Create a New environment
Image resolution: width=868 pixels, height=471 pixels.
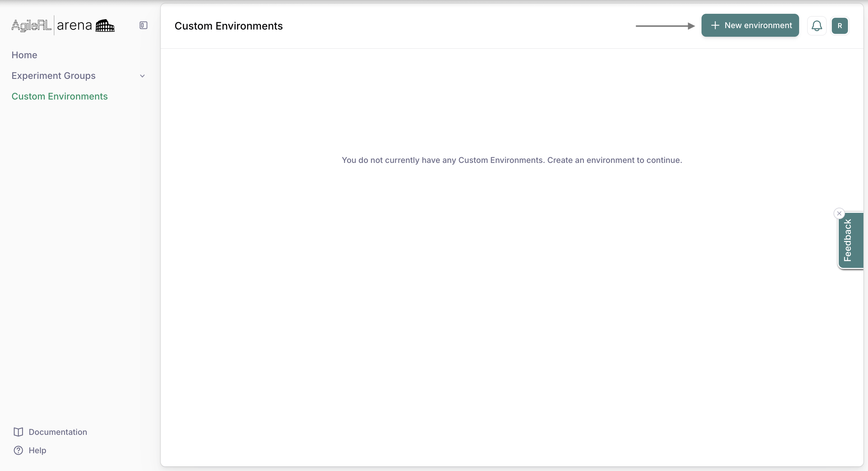(750, 25)
